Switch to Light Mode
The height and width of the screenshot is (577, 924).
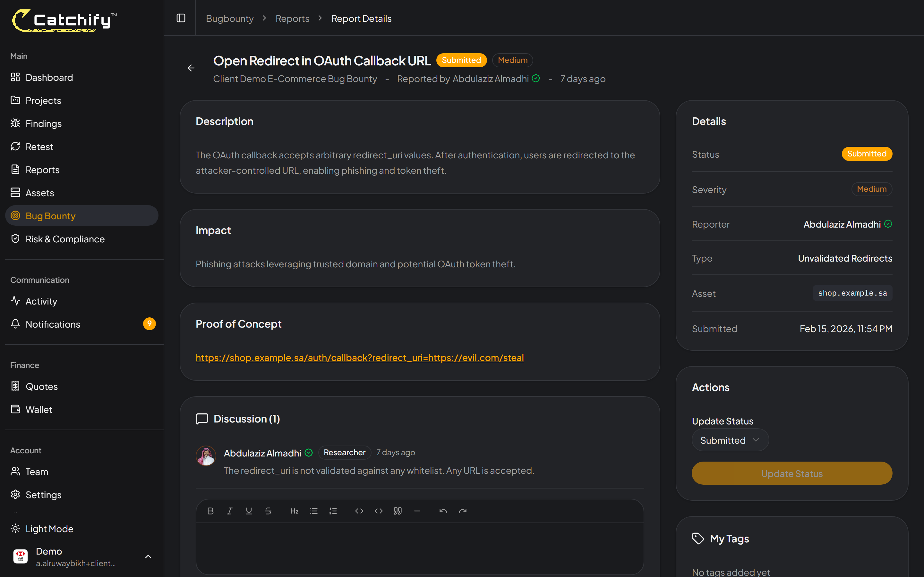(x=49, y=529)
